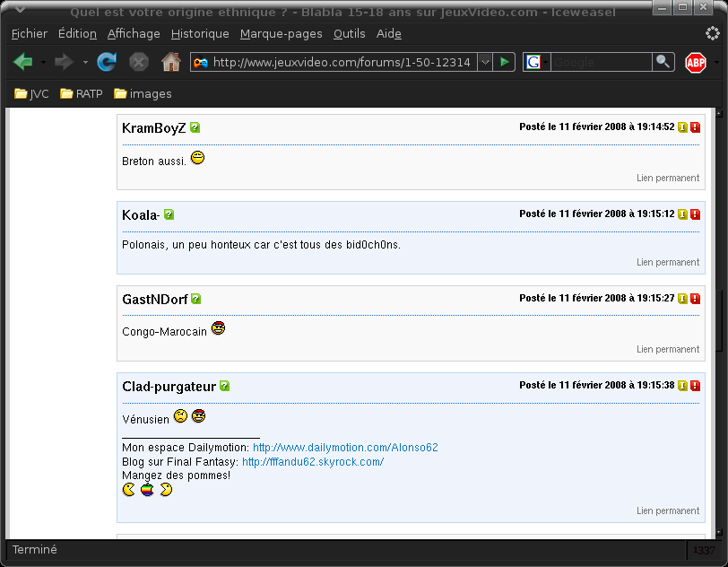Screen dimensions: 728x567
Task: Open the Aide menu
Action: tap(389, 34)
